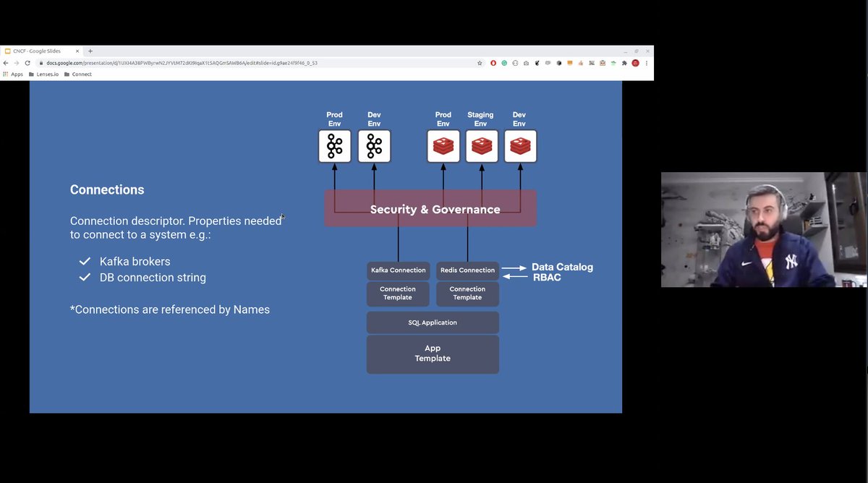This screenshot has width=868, height=483.
Task: Click the 'Kafka brokers' bullet text
Action: pyautogui.click(x=135, y=261)
